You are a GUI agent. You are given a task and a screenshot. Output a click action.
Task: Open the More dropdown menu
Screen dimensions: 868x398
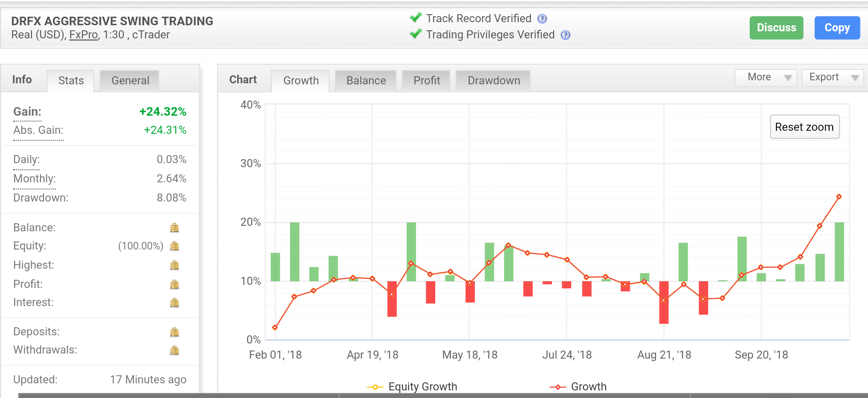click(x=765, y=77)
